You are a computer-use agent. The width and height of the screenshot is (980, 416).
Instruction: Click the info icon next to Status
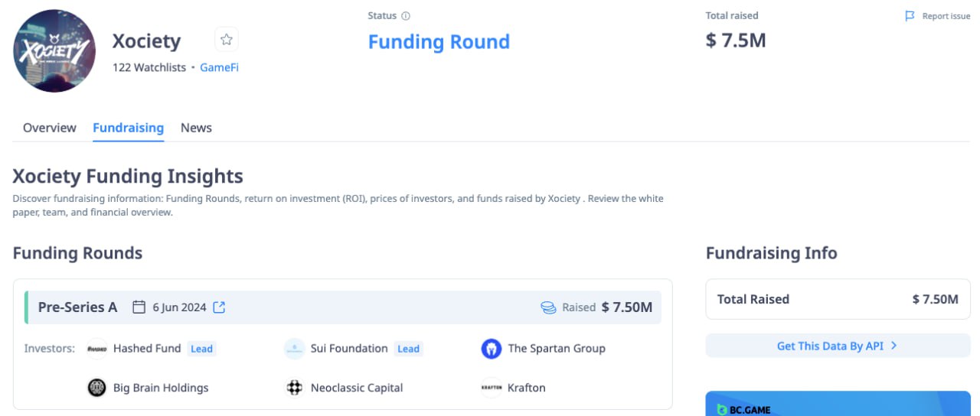[x=406, y=16]
